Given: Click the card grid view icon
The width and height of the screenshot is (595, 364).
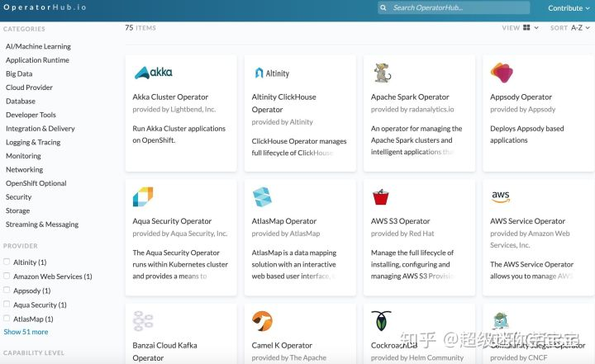Looking at the screenshot, I should click(x=526, y=28).
